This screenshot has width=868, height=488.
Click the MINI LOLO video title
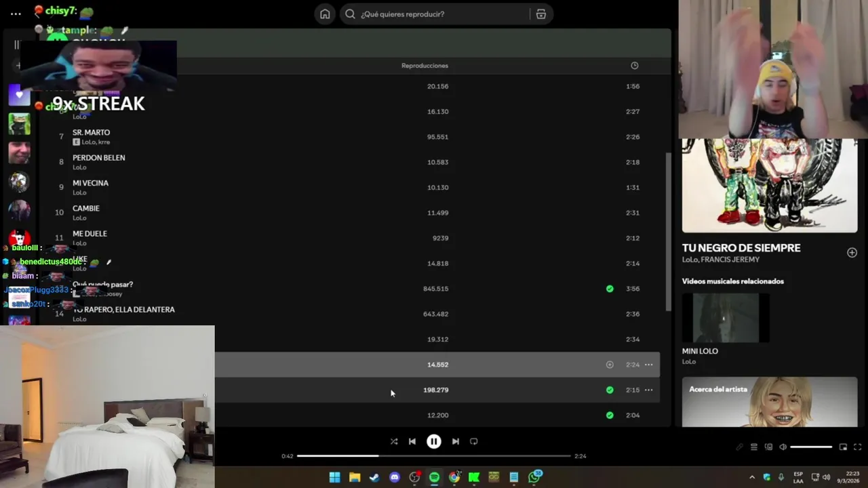pyautogui.click(x=700, y=351)
